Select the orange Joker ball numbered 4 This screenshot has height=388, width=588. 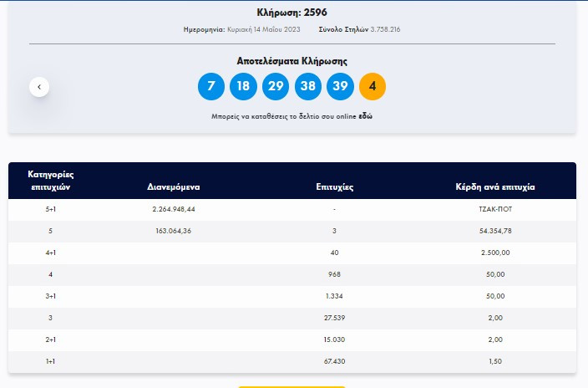pyautogui.click(x=373, y=87)
